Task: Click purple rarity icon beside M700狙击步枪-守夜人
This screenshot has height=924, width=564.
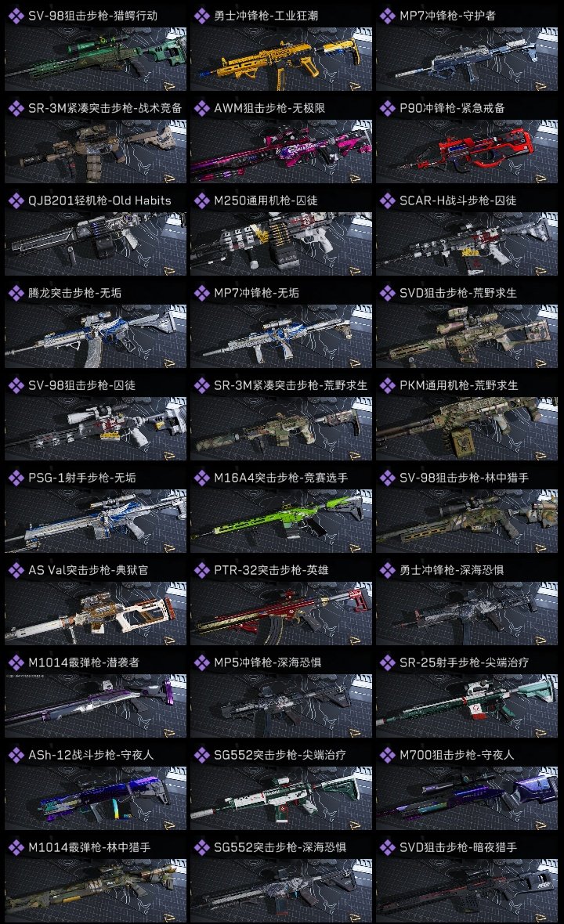Action: point(387,755)
